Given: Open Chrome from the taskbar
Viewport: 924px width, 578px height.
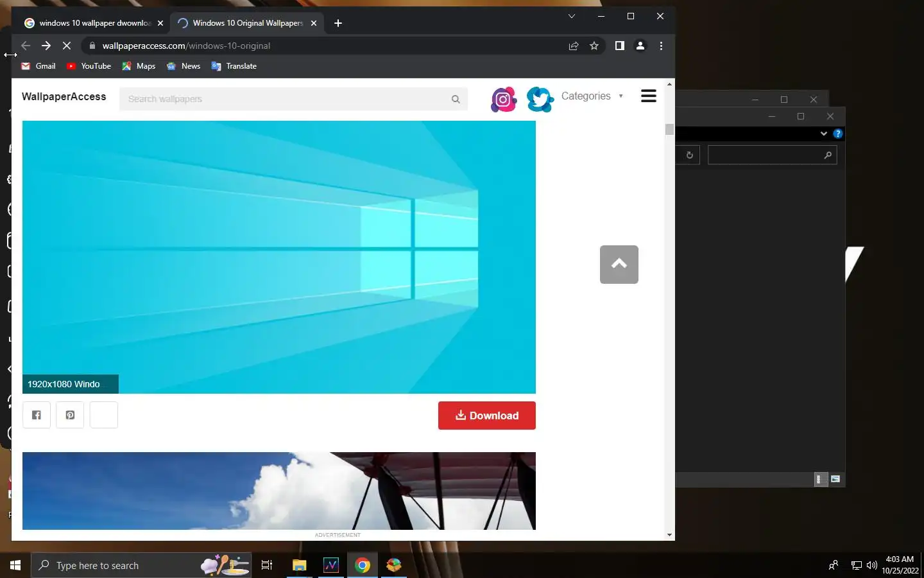Looking at the screenshot, I should (363, 565).
